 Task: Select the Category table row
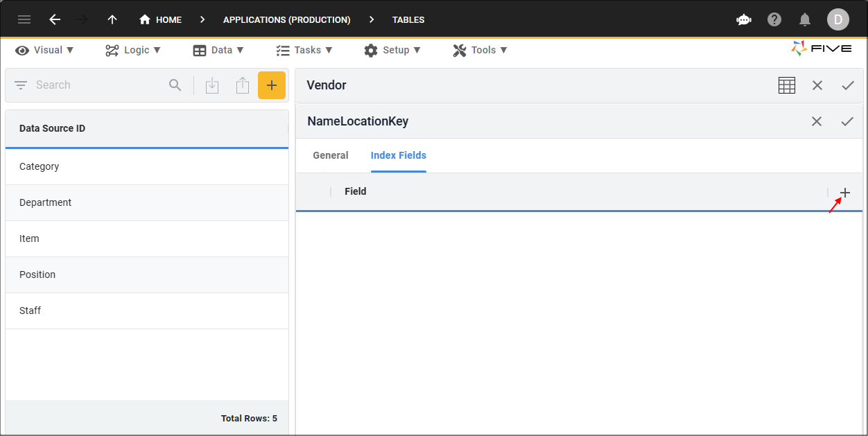147,166
